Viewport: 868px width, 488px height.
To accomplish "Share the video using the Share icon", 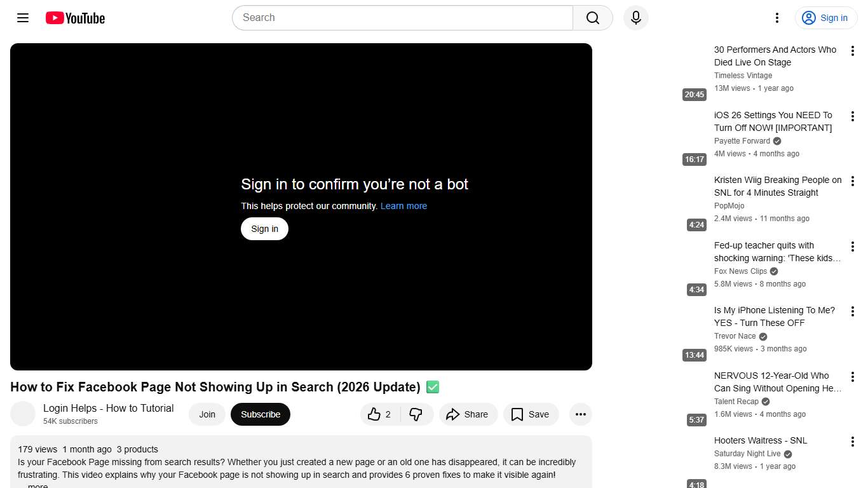I will point(468,414).
